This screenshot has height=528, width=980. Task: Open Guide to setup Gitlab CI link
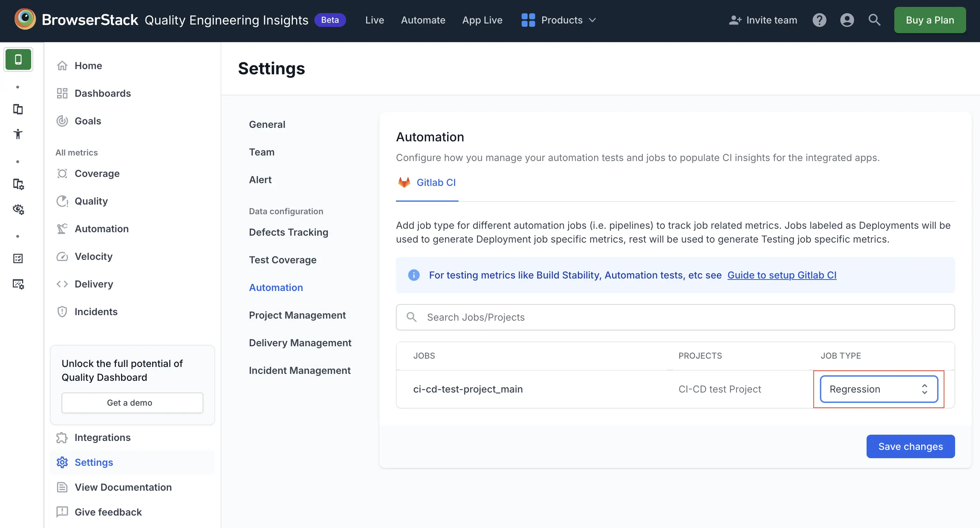point(782,275)
